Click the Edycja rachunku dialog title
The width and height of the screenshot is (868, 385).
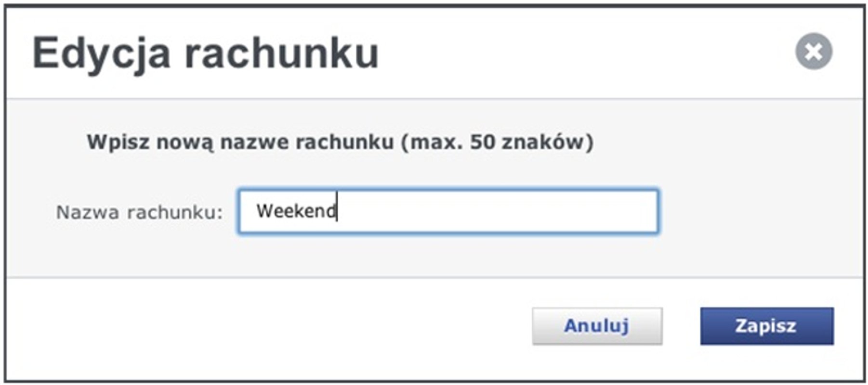click(206, 51)
